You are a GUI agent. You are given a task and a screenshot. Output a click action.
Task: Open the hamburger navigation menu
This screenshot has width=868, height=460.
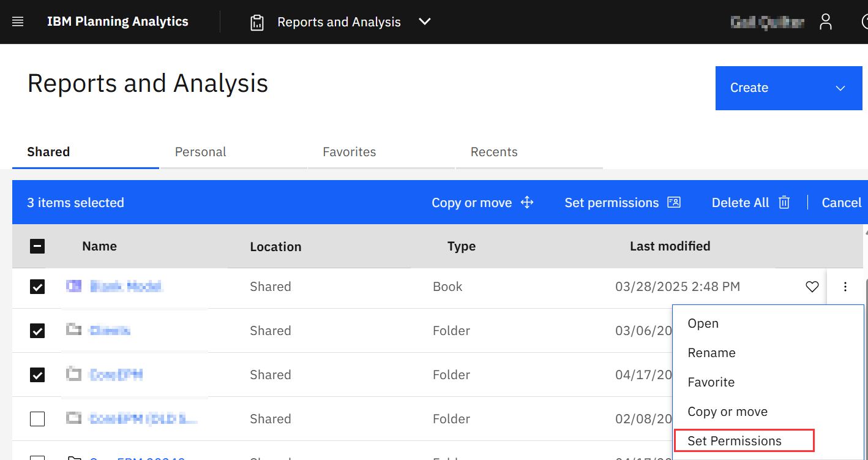pyautogui.click(x=18, y=22)
